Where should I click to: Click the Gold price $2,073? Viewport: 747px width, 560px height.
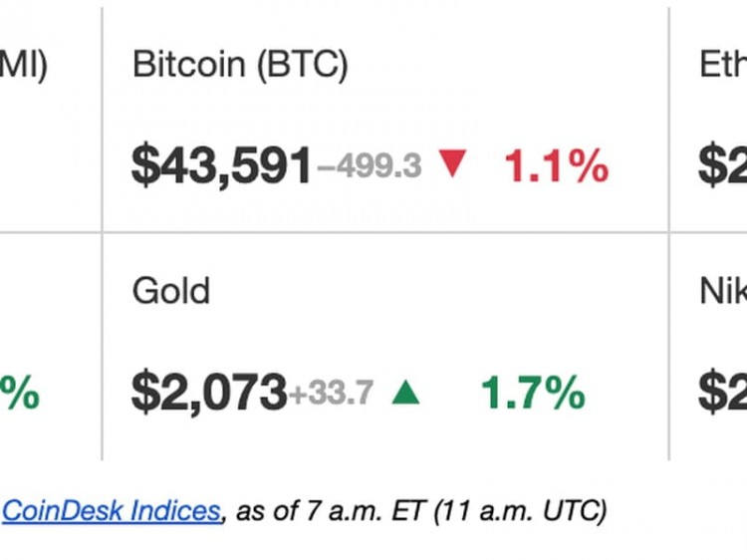point(208,395)
